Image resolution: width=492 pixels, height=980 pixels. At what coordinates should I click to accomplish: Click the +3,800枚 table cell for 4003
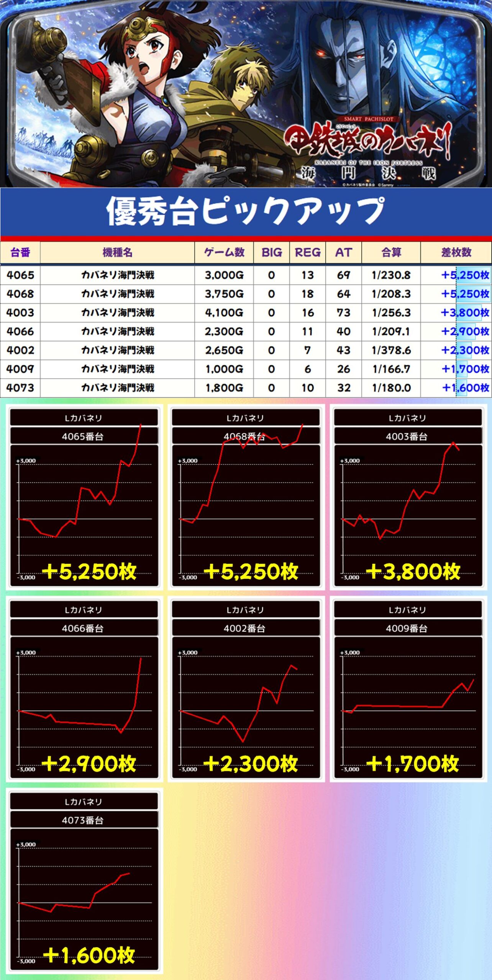(456, 313)
